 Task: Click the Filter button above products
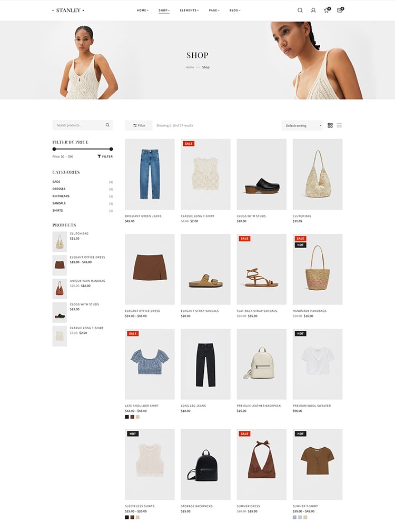coord(139,125)
